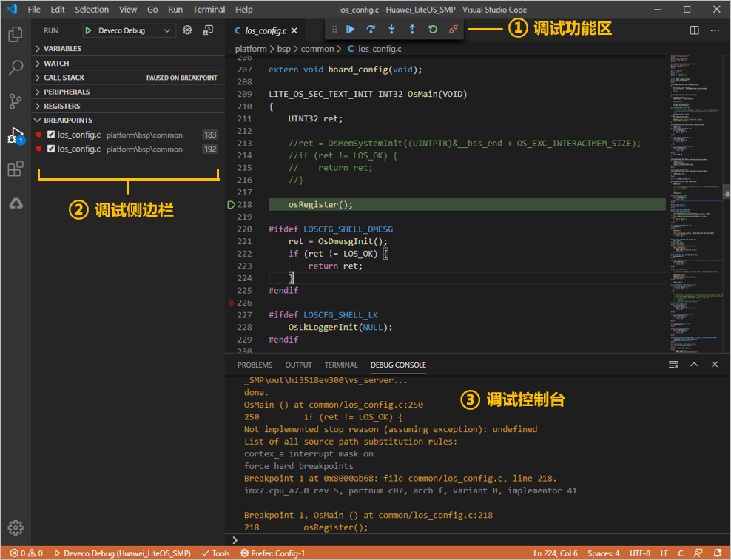Screen dimensions: 731x560
Task: Open launch.json with the gear icon
Action: pos(187,30)
